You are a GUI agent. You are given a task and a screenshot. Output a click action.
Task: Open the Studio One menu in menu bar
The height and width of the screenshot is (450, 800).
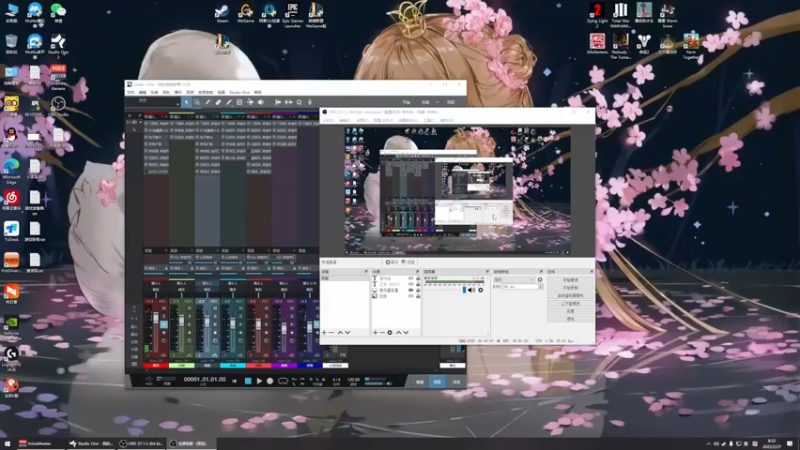pos(239,92)
